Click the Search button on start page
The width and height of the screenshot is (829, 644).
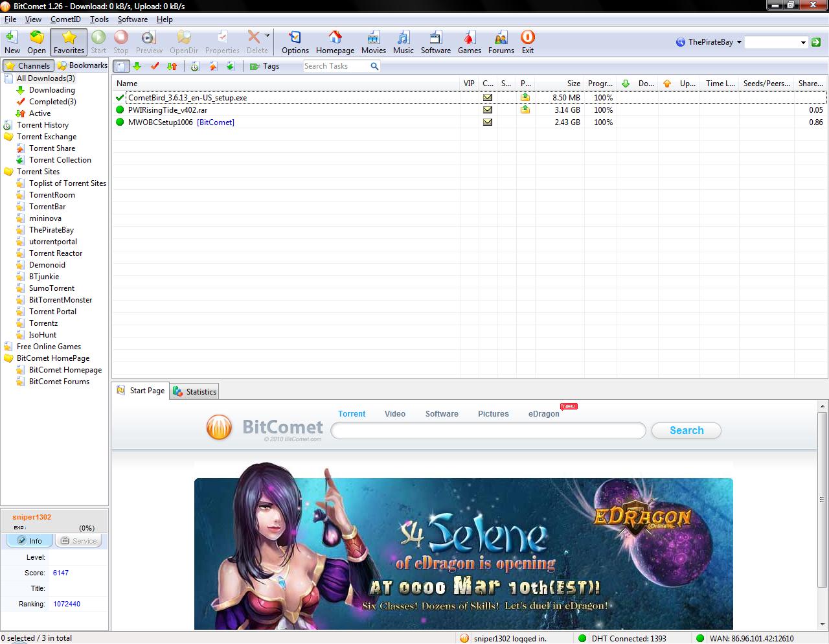pos(687,430)
